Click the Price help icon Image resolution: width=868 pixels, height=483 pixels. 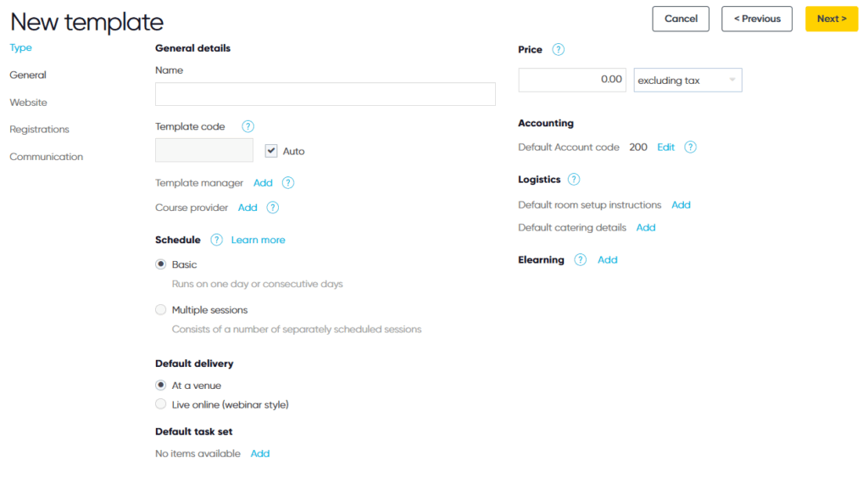(558, 50)
